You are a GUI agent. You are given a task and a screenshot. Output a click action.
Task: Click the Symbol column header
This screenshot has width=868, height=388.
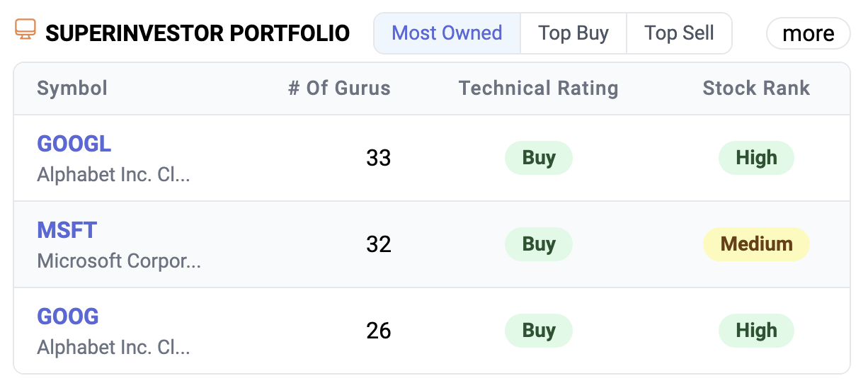[72, 89]
